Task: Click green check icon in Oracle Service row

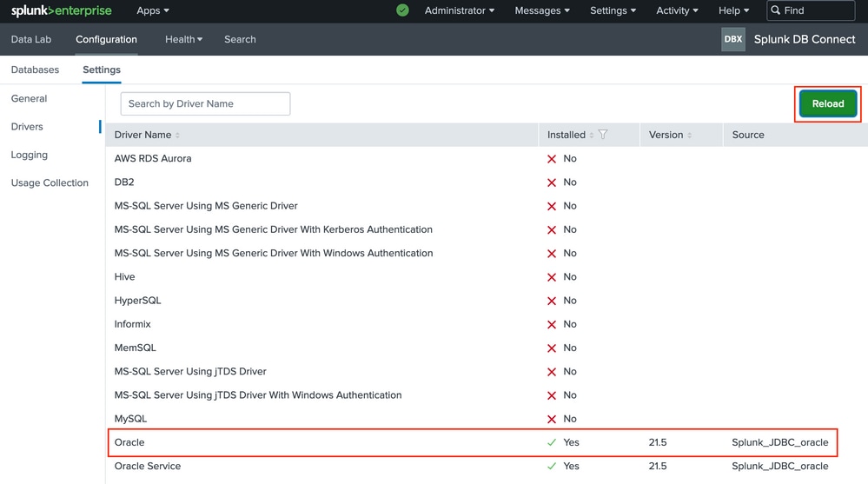Action: pos(552,467)
